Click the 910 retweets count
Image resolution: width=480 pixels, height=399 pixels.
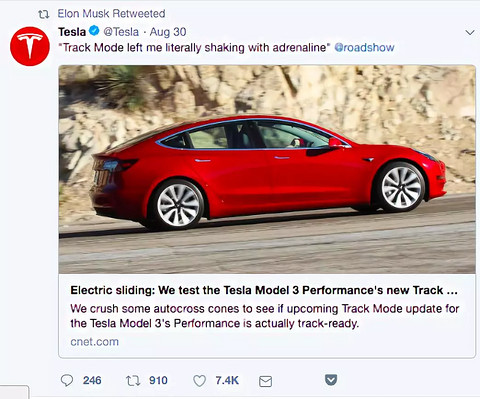(158, 380)
